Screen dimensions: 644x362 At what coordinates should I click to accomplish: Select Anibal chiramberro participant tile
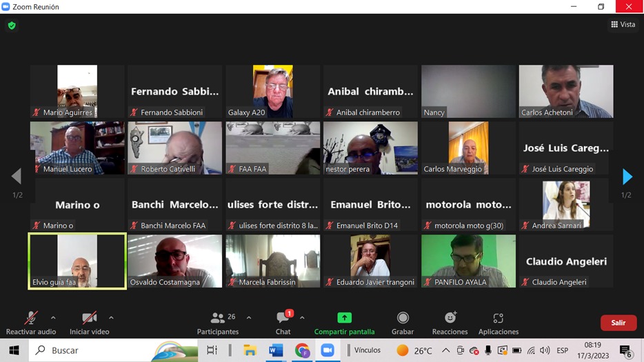[370, 91]
